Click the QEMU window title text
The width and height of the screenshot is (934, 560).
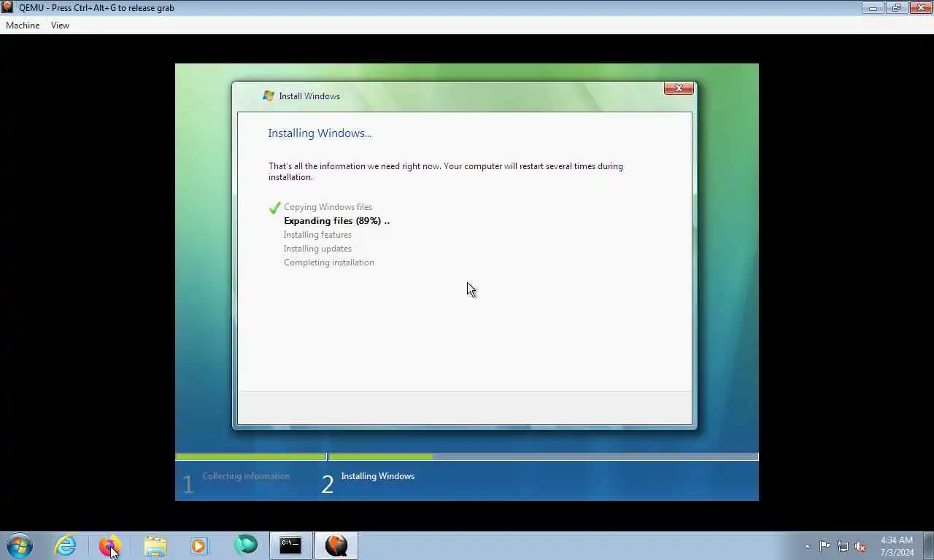point(96,8)
